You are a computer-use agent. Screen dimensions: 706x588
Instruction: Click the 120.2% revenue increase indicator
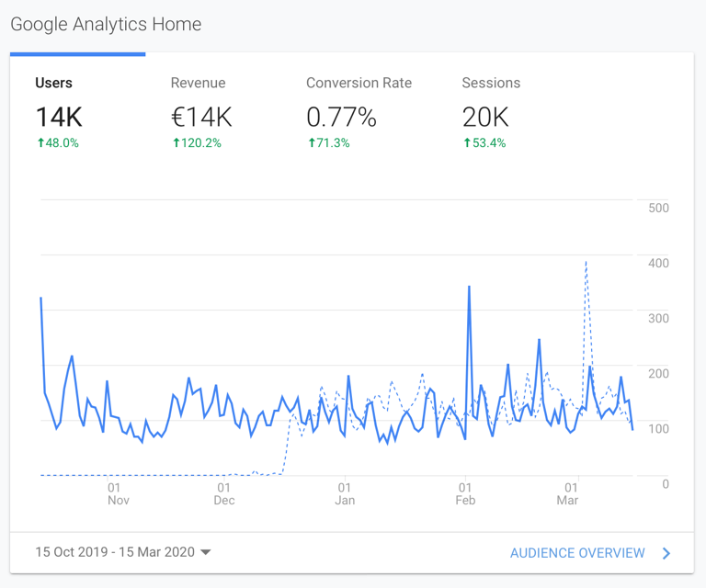click(197, 143)
